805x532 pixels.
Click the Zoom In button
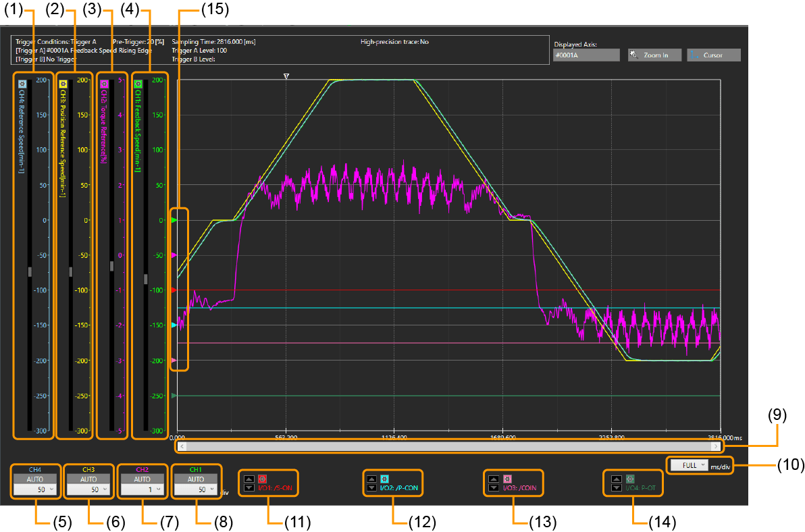(x=654, y=55)
